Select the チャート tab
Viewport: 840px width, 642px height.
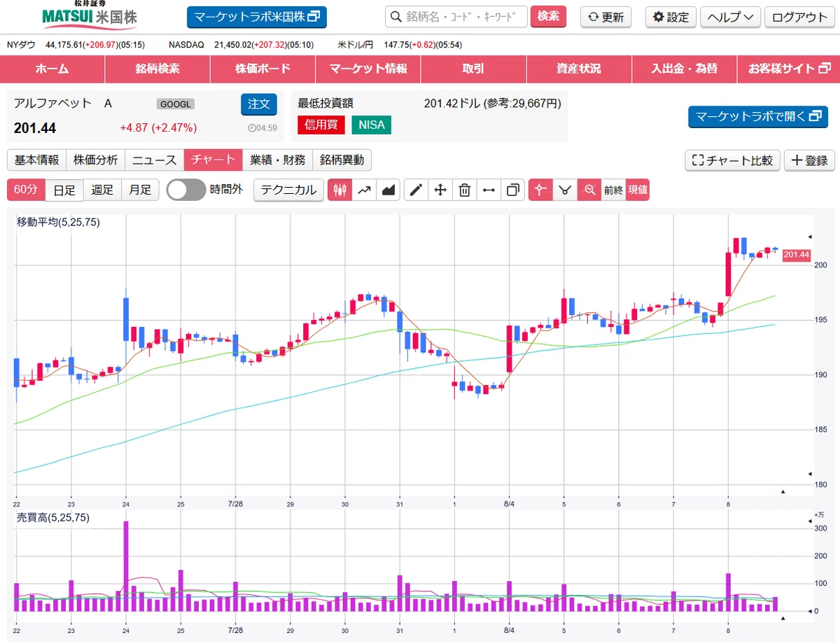click(213, 160)
